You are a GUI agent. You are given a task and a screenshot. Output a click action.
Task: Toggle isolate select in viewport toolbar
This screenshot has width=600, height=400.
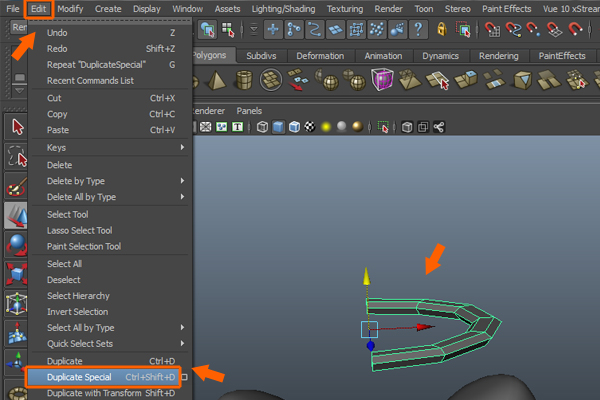coord(383,127)
